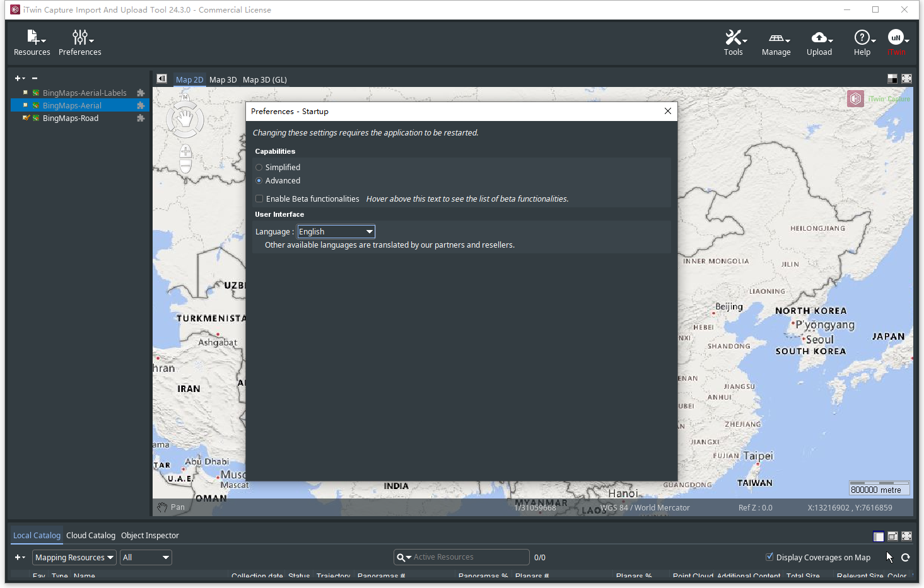This screenshot has width=924, height=588.
Task: Open the iTwin user account menu
Action: tap(898, 43)
